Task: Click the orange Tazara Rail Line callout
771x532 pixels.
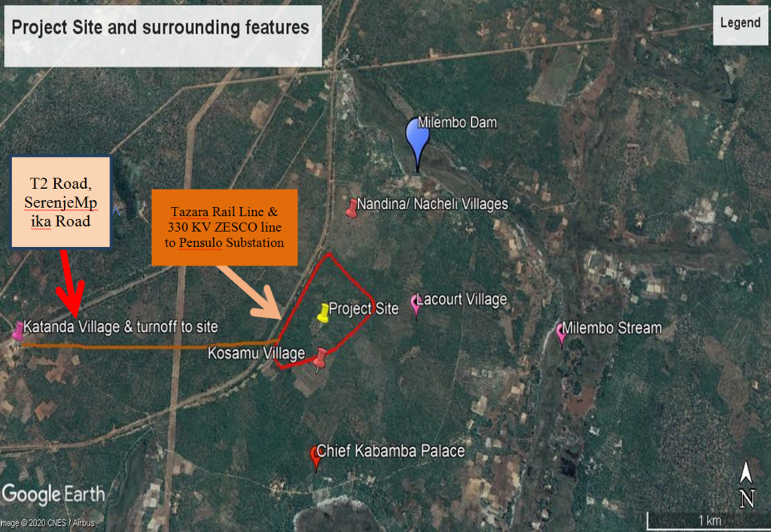Action: click(x=224, y=227)
